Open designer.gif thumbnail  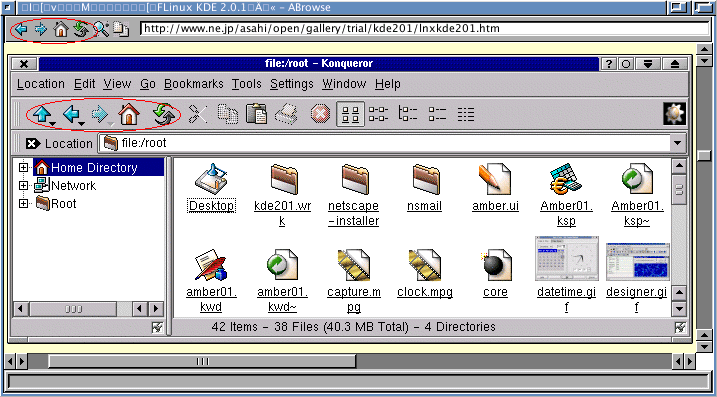[x=638, y=261]
